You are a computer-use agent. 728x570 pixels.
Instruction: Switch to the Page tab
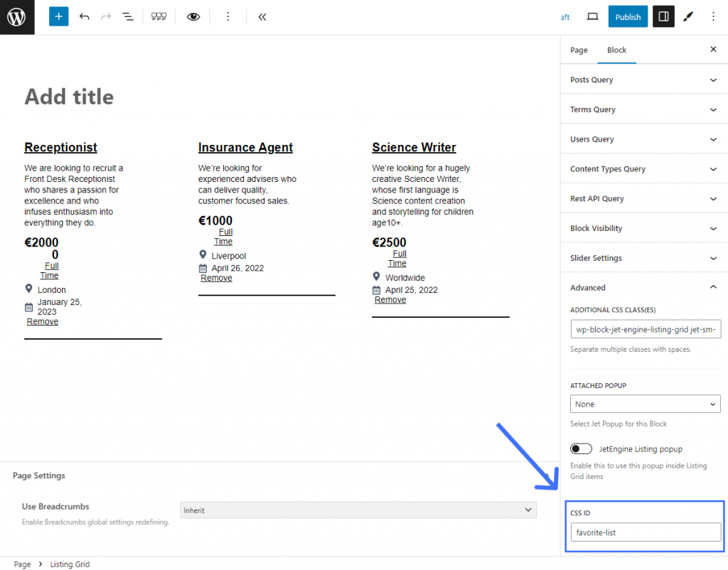(579, 50)
